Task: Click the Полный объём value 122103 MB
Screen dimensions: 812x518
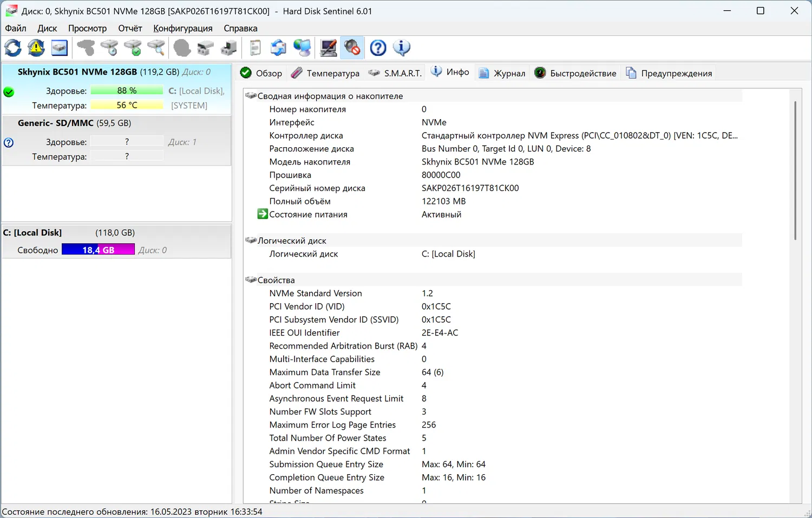Action: coord(443,201)
